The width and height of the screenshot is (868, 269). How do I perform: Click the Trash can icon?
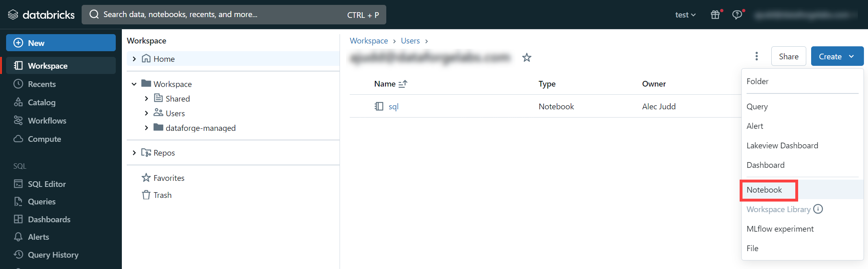(x=146, y=195)
